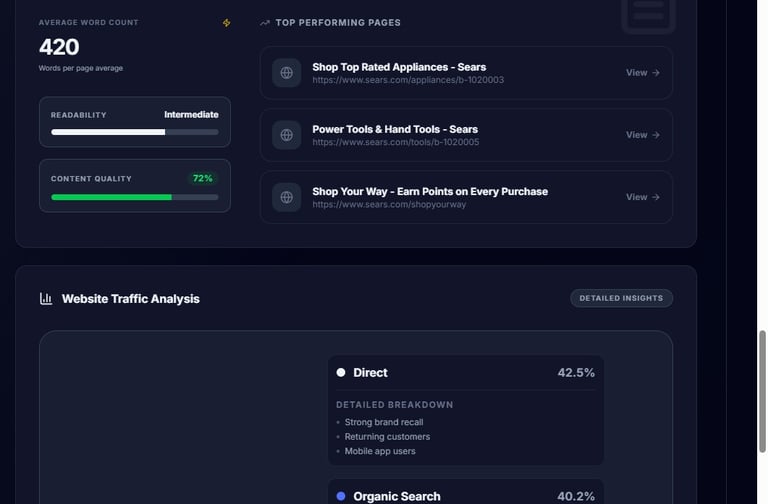The width and height of the screenshot is (768, 504).
Task: Open the sears.com shopyourway URL link
Action: point(389,204)
